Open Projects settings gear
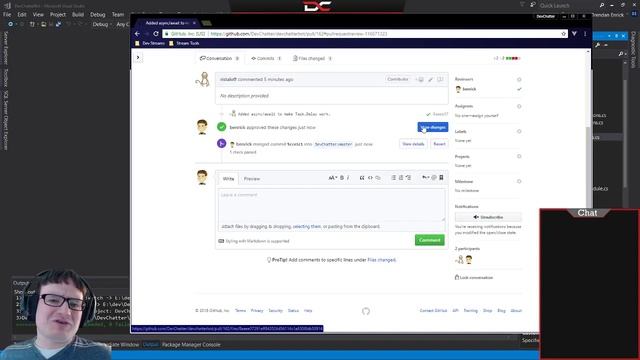The width and height of the screenshot is (640, 360). tap(519, 156)
